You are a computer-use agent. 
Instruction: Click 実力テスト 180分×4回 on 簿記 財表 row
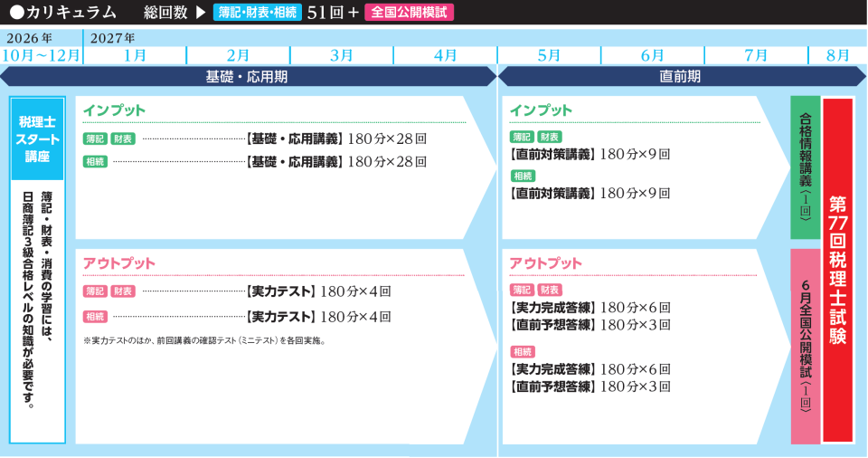point(318,291)
